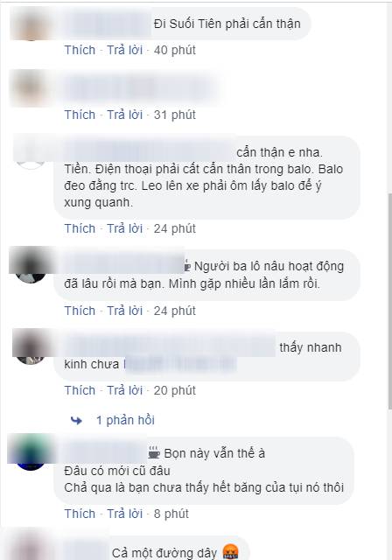Screen dimensions: 392x560
Task: Click the reply arrow icon beside 1 phản hồi
Action: [x=76, y=420]
